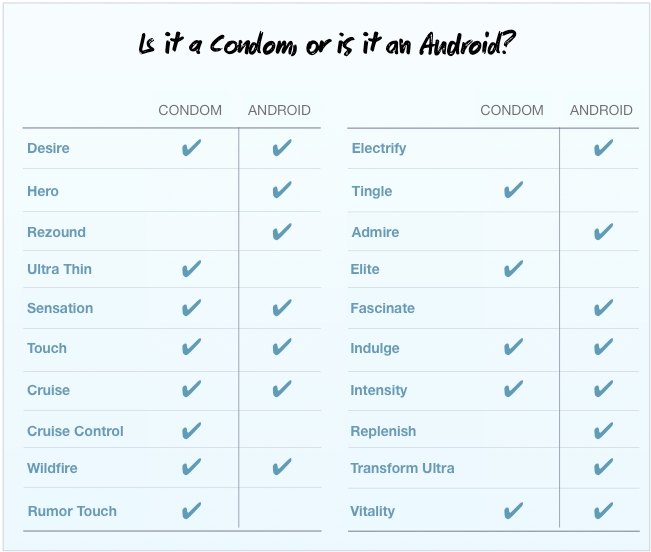Click the Condom checkmark for Ultra Thin
Image resolution: width=651 pixels, height=552 pixels.
[191, 269]
